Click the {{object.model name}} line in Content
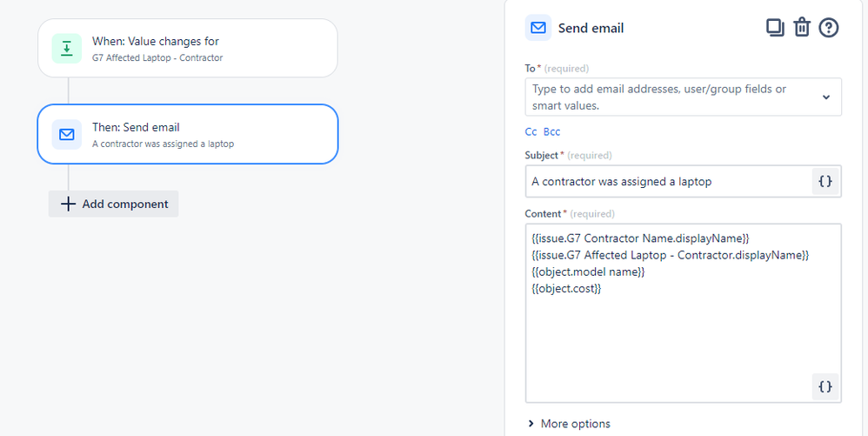This screenshot has width=868, height=436. click(x=588, y=272)
